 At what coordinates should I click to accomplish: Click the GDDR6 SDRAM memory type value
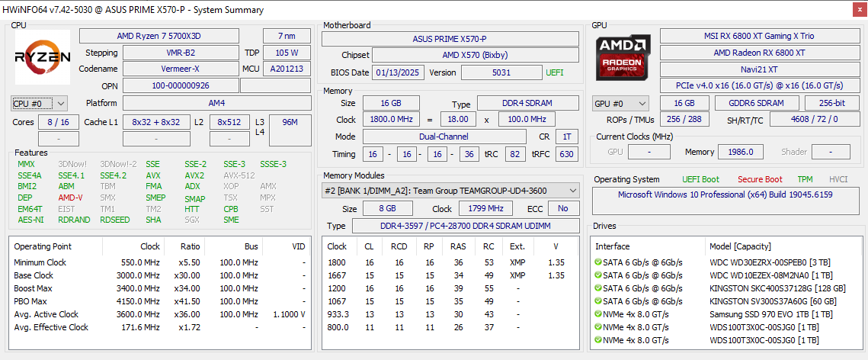point(757,104)
